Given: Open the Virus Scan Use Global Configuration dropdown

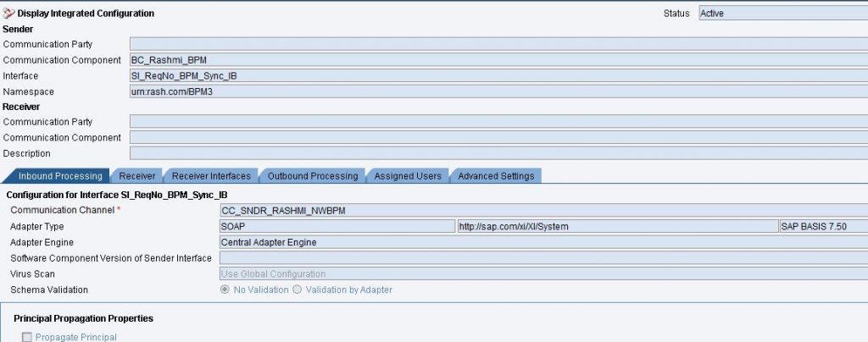Looking at the screenshot, I should point(543,274).
